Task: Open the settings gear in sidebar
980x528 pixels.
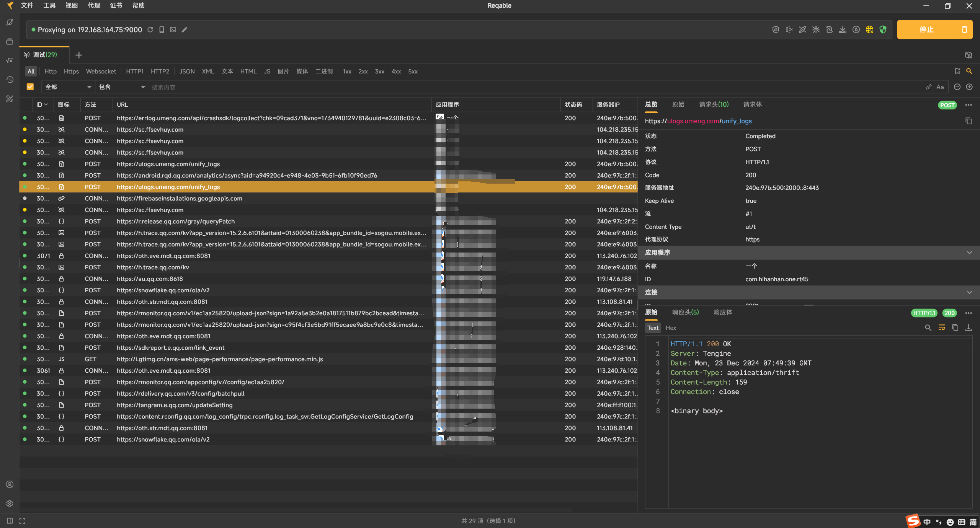Action: [x=10, y=504]
